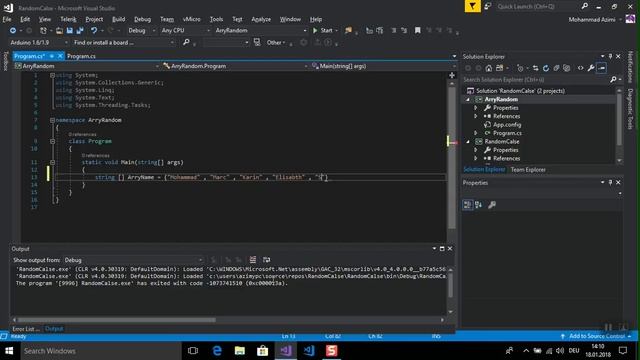Click the Refresh icon in Solution Explorer
This screenshot has width=640, height=360.
pos(546,68)
